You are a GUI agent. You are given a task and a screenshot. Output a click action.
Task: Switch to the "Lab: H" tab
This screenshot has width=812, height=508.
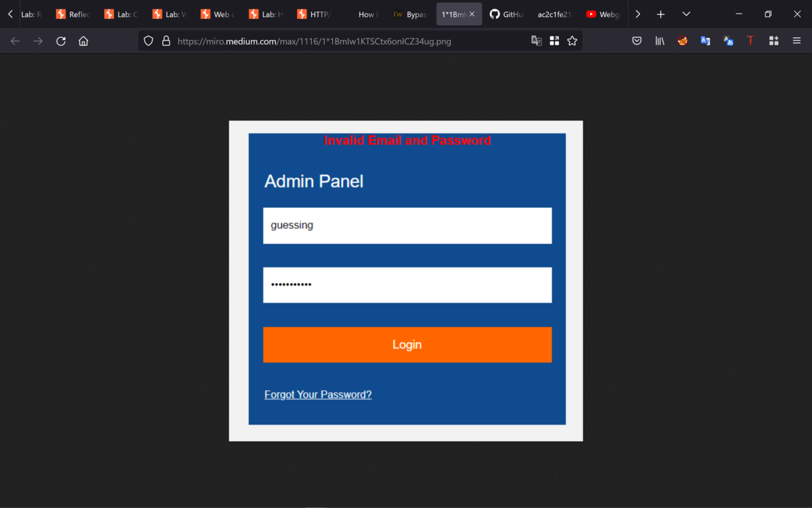[x=266, y=14]
